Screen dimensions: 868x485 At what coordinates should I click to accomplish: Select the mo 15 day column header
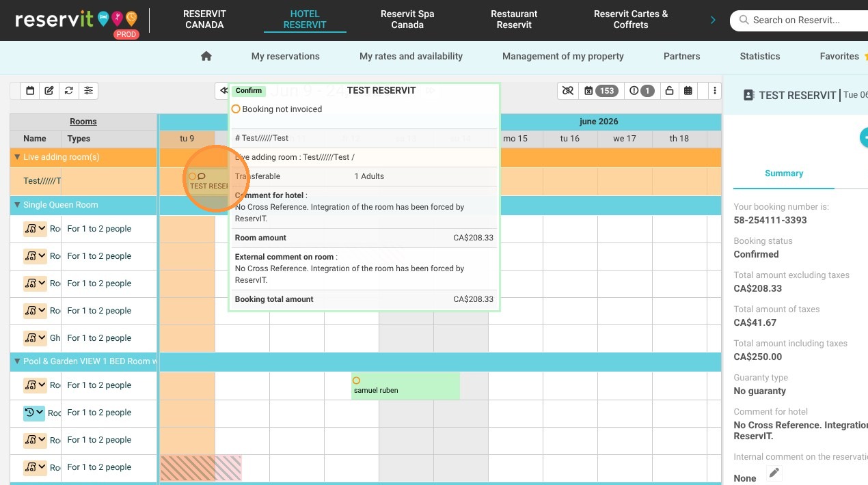[515, 139]
